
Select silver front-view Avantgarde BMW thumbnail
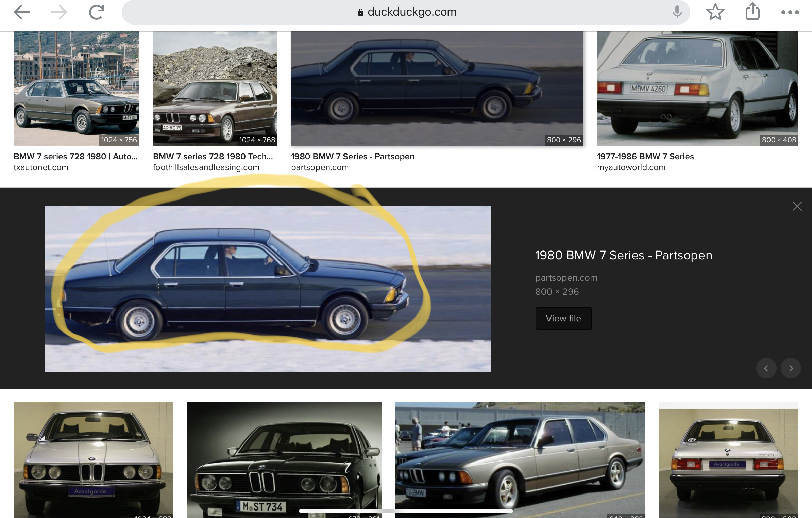pyautogui.click(x=94, y=460)
